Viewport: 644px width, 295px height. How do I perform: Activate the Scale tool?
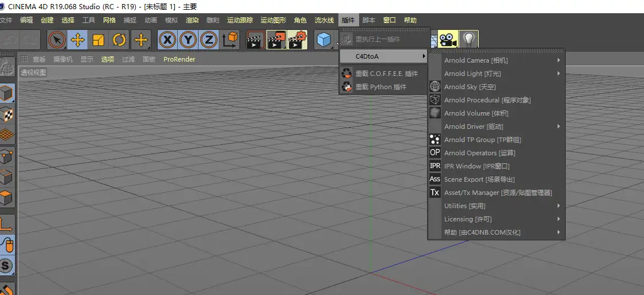click(x=98, y=40)
